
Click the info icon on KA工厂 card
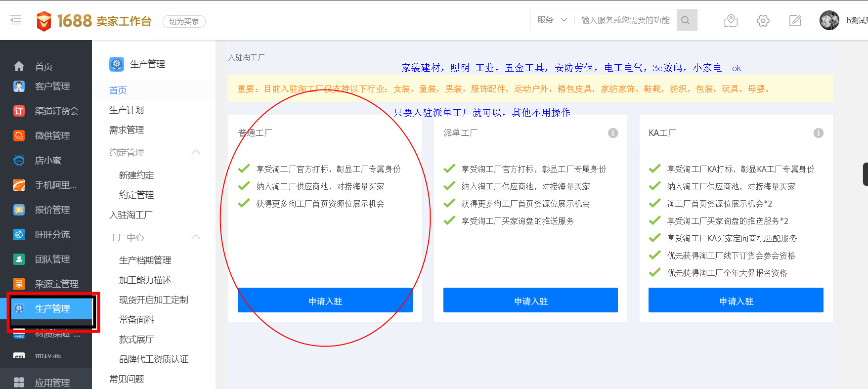click(x=819, y=133)
